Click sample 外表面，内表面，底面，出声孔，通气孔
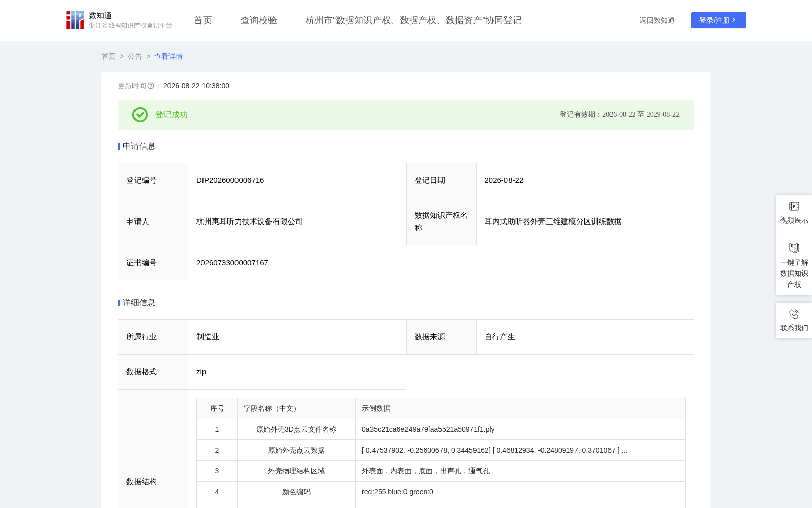The image size is (812, 508). pos(426,471)
